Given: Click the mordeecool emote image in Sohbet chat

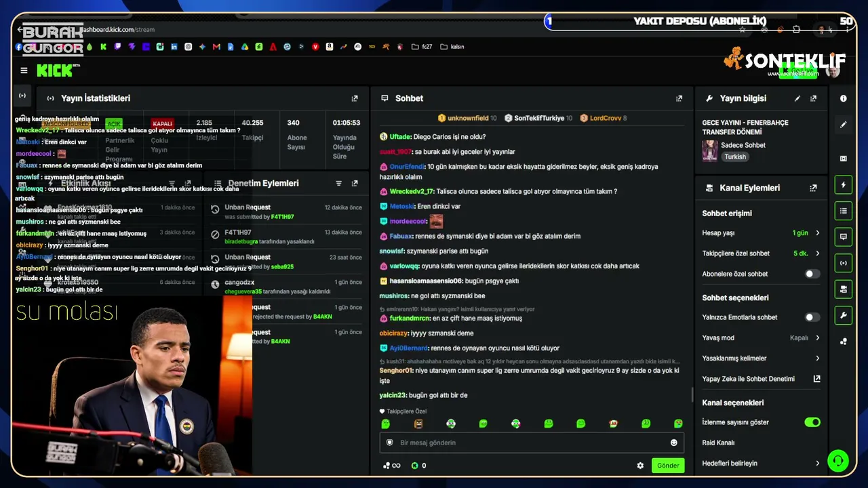Looking at the screenshot, I should coord(436,222).
